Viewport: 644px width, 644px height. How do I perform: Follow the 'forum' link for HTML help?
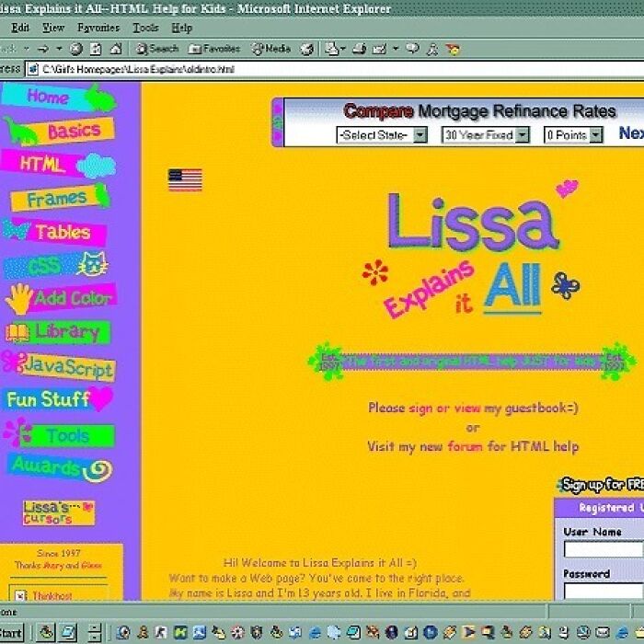(465, 446)
